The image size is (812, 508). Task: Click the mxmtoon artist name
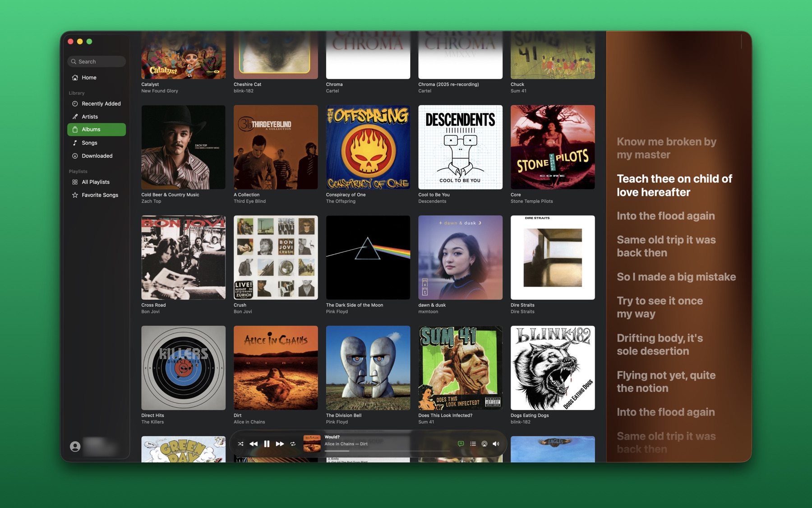(428, 312)
